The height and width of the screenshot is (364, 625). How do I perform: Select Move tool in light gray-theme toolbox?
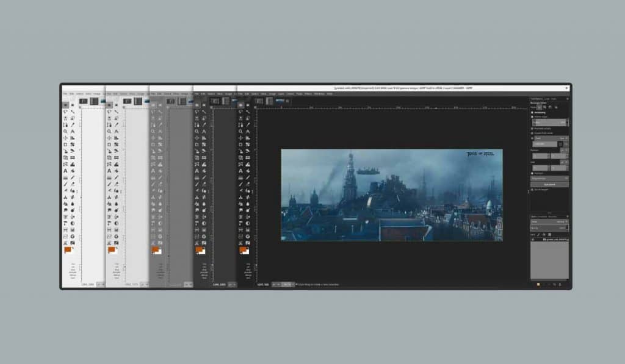pyautogui.click(x=109, y=138)
